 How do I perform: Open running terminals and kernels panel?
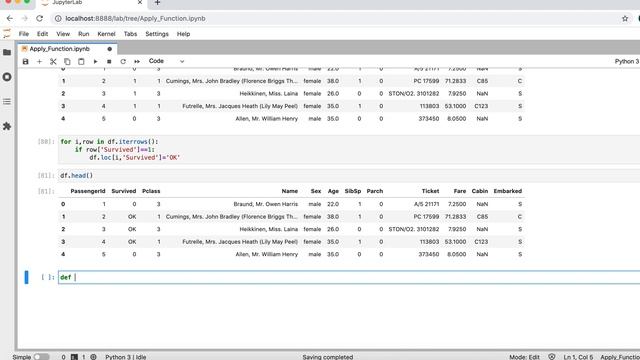[7, 77]
